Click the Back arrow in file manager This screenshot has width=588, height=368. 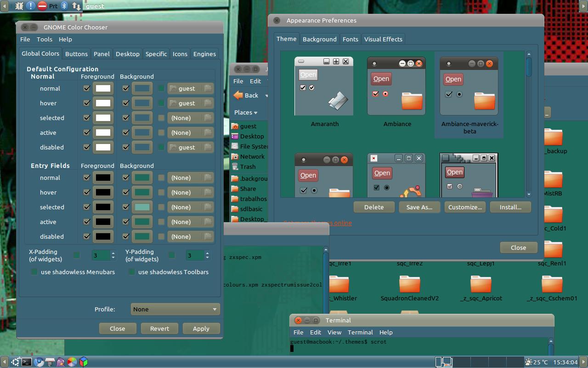(x=246, y=95)
